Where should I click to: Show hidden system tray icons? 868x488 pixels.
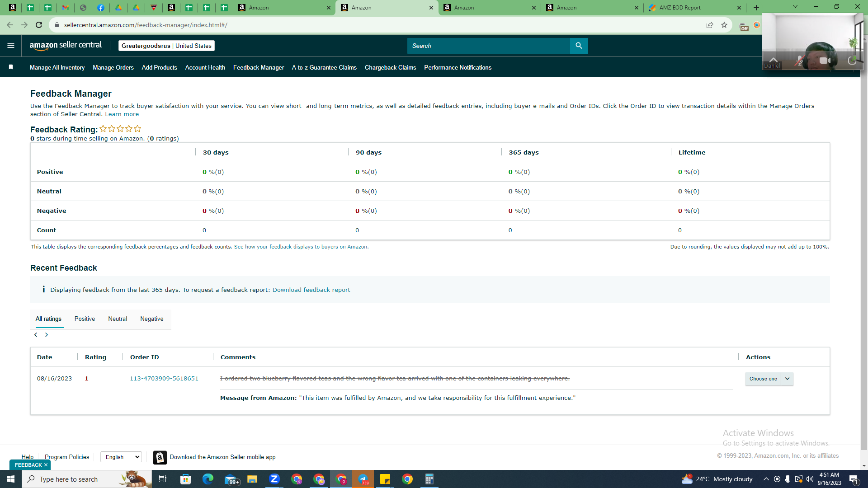pos(766,479)
